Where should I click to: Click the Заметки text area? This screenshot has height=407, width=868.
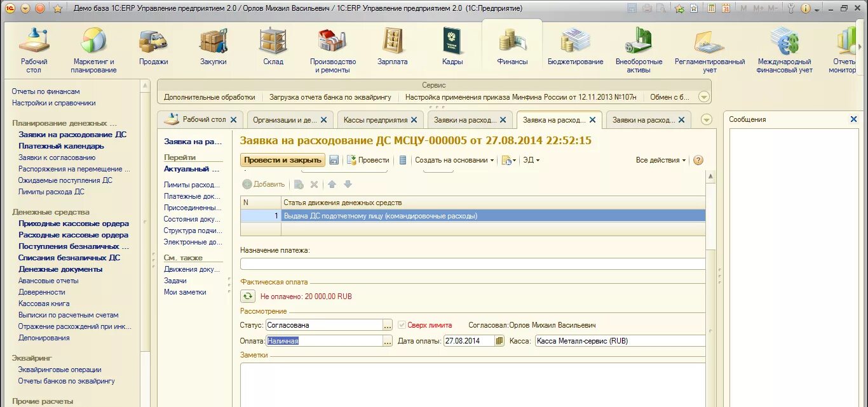coord(473,384)
